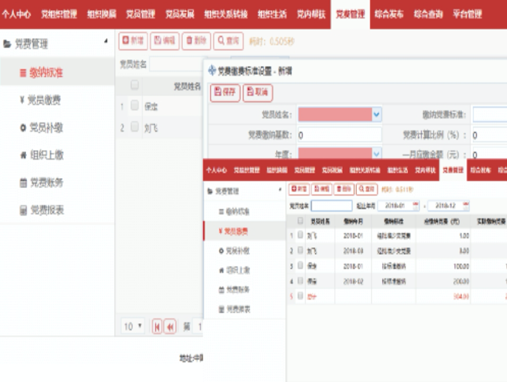The width and height of the screenshot is (507, 382).
Task: Open the page size dropdown showing 10
Action: pyautogui.click(x=133, y=326)
